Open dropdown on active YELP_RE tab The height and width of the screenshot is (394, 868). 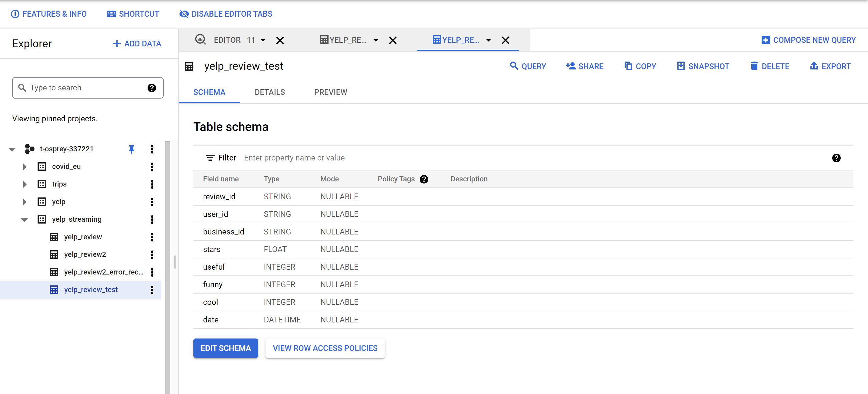[x=488, y=40]
